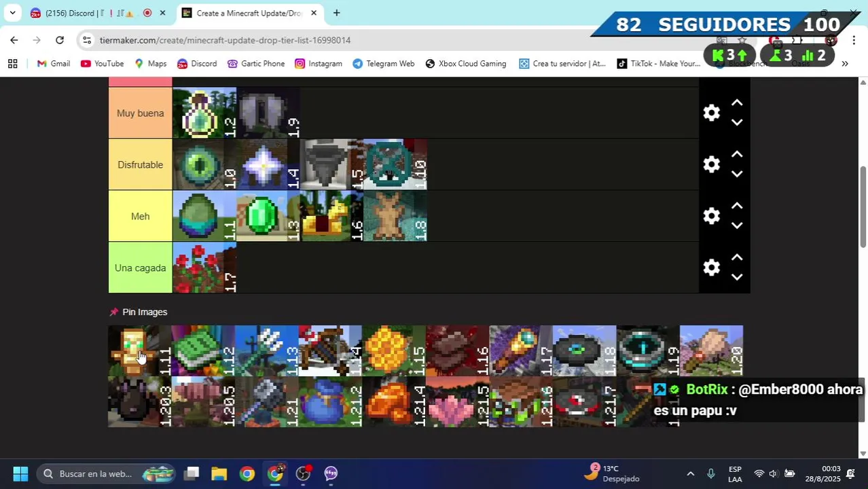Image resolution: width=868 pixels, height=489 pixels.
Task: Select the 1.10 structure void image
Action: pos(395,164)
